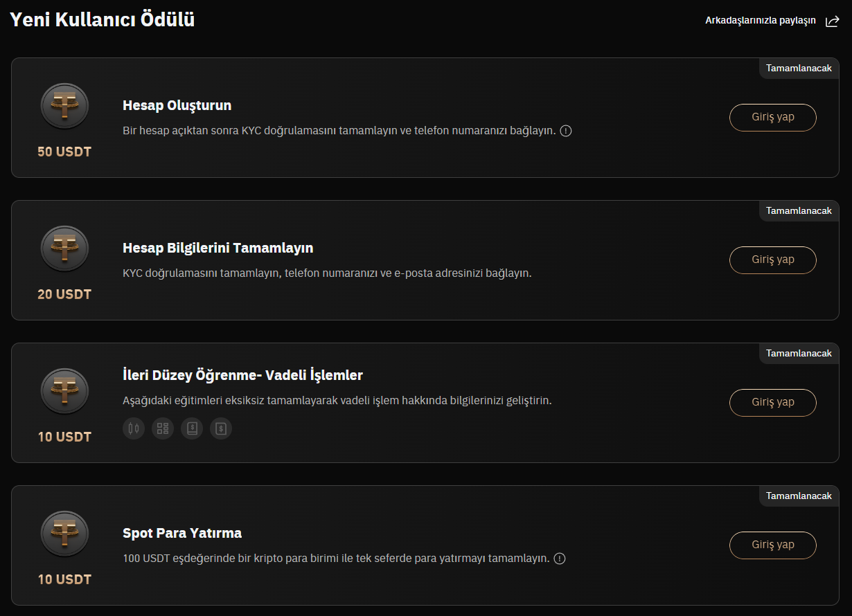Open the dollar book tutorial icon
Viewport: 852px width, 616px height.
192,428
